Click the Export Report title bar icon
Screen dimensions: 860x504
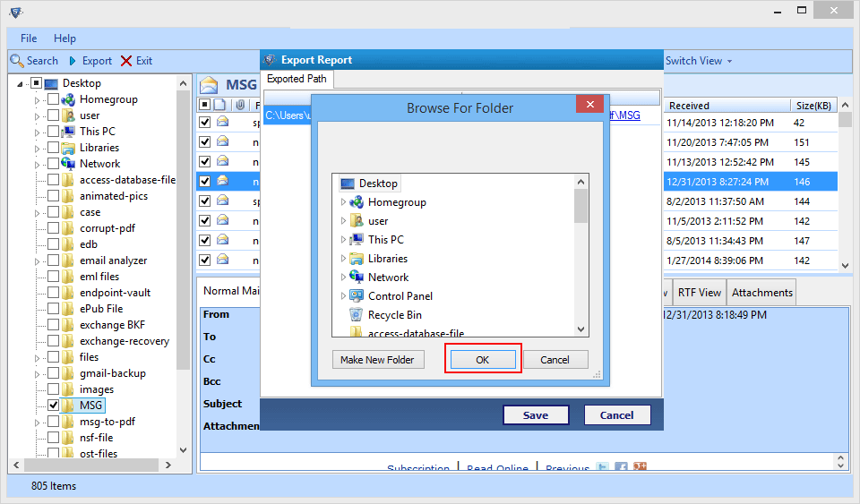pos(269,60)
